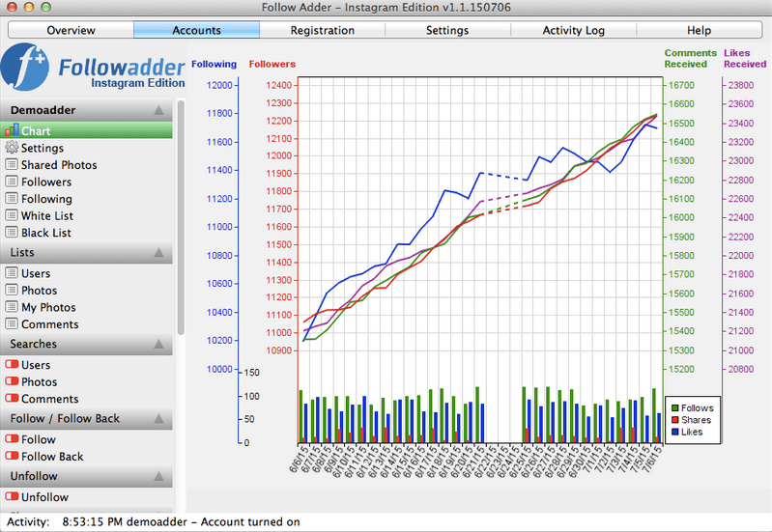772x532 pixels.
Task: Click the gear icon next to Settings
Action: 12,147
